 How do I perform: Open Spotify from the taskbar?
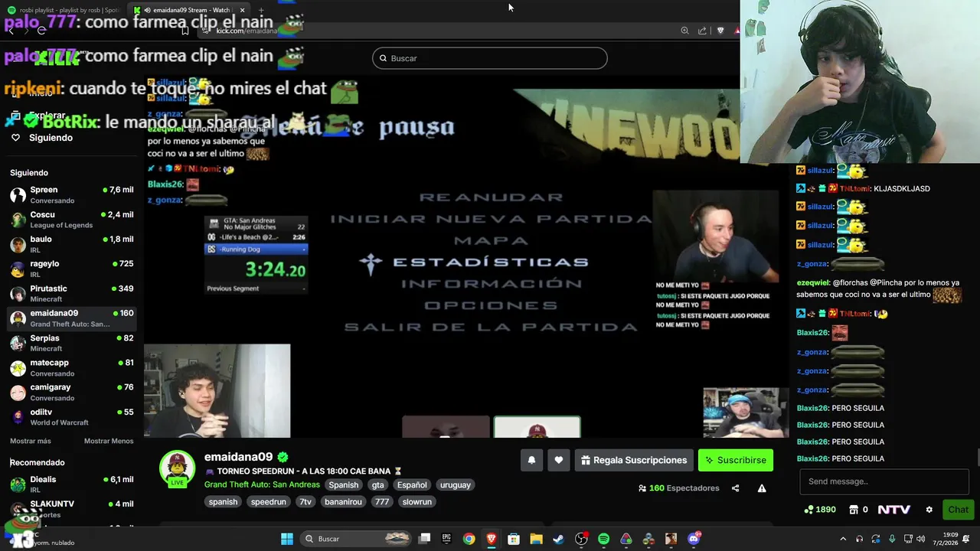tap(603, 539)
